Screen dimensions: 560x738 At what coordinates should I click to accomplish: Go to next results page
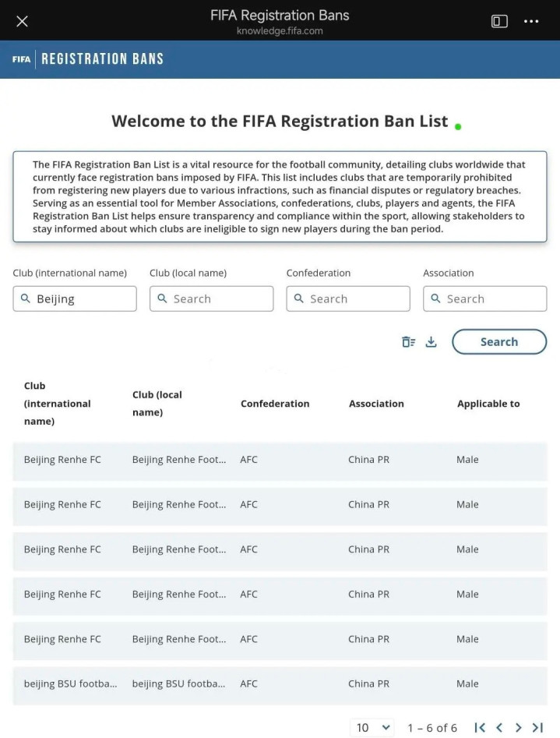click(518, 728)
